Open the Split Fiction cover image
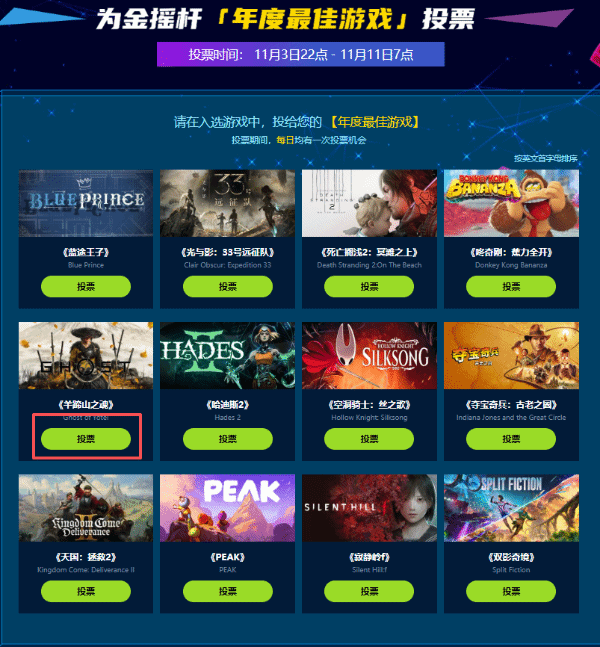The width and height of the screenshot is (600, 647). pyautogui.click(x=511, y=508)
